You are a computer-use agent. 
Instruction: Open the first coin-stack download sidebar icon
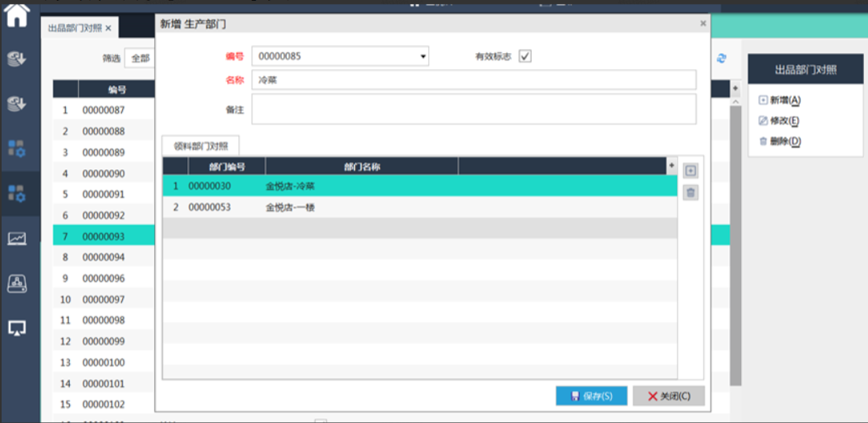(x=17, y=59)
